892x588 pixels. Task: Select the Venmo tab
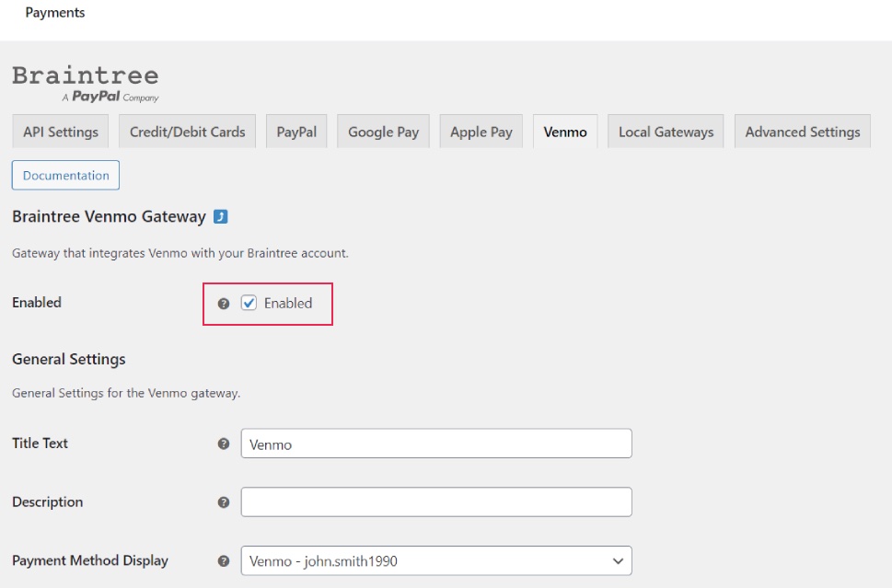click(565, 132)
